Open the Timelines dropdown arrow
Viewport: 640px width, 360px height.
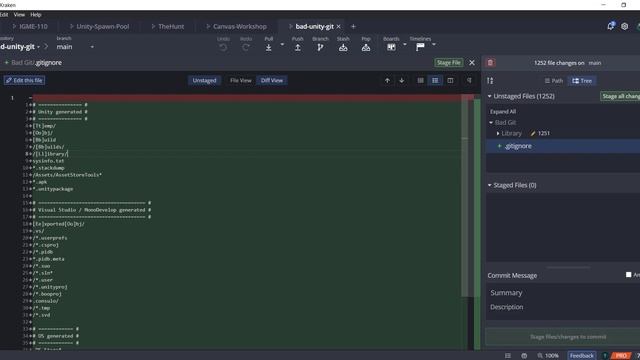tap(433, 44)
